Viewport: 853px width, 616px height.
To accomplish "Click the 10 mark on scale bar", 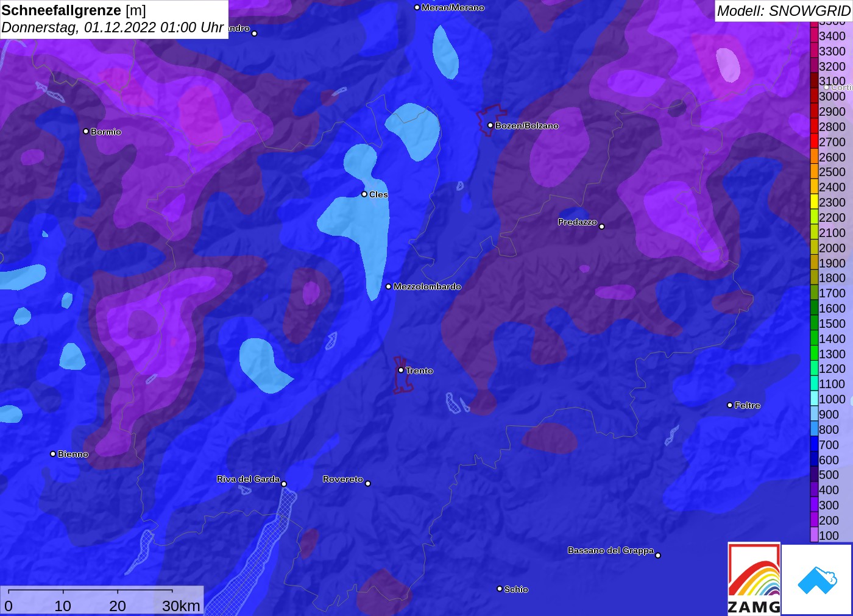I will (63, 606).
